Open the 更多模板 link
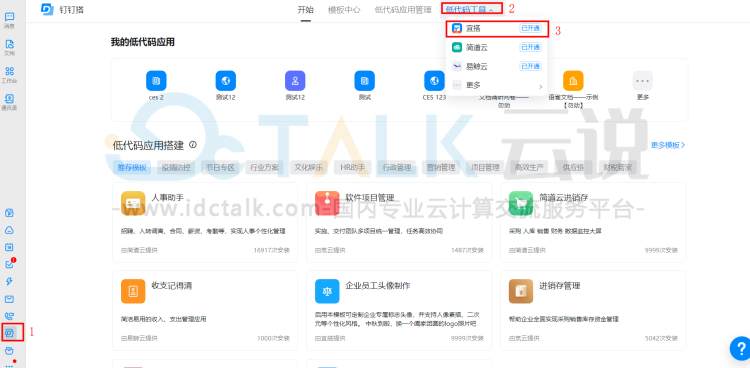 (668, 145)
